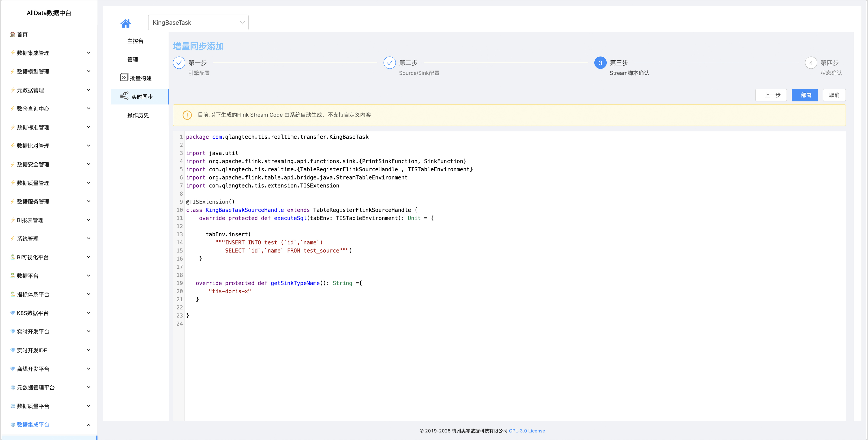This screenshot has width=868, height=440.
Task: Open the GPL-3.0 License link
Action: click(x=527, y=431)
